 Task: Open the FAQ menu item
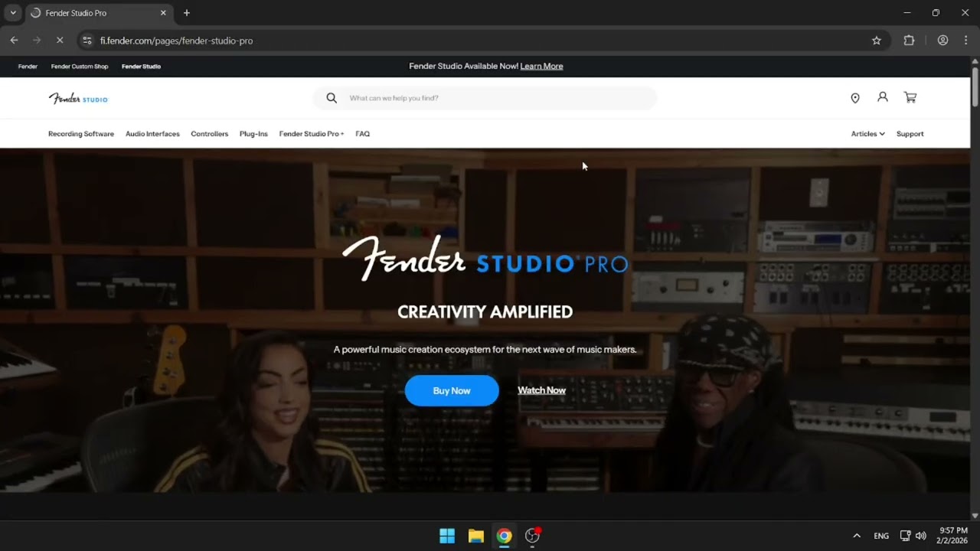[363, 134]
